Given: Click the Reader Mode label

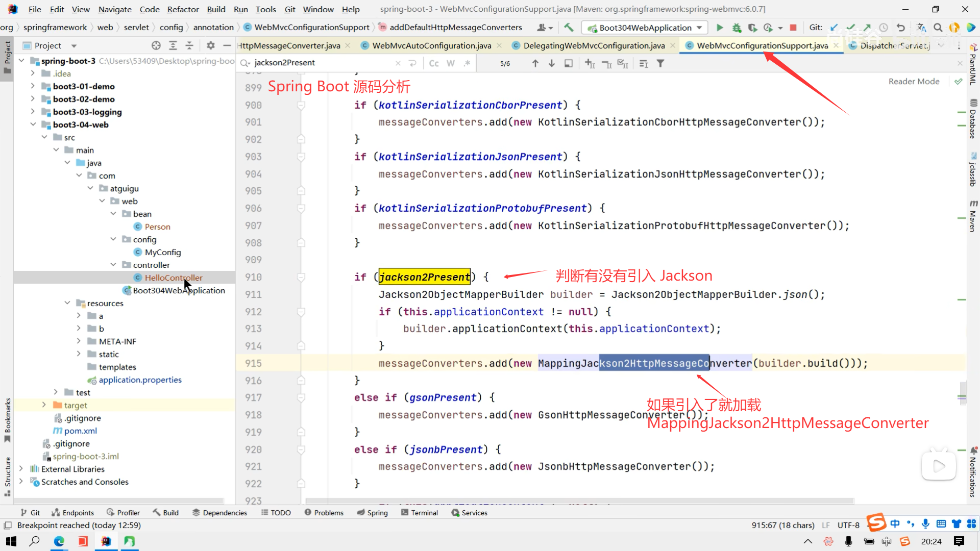Looking at the screenshot, I should 914,81.
